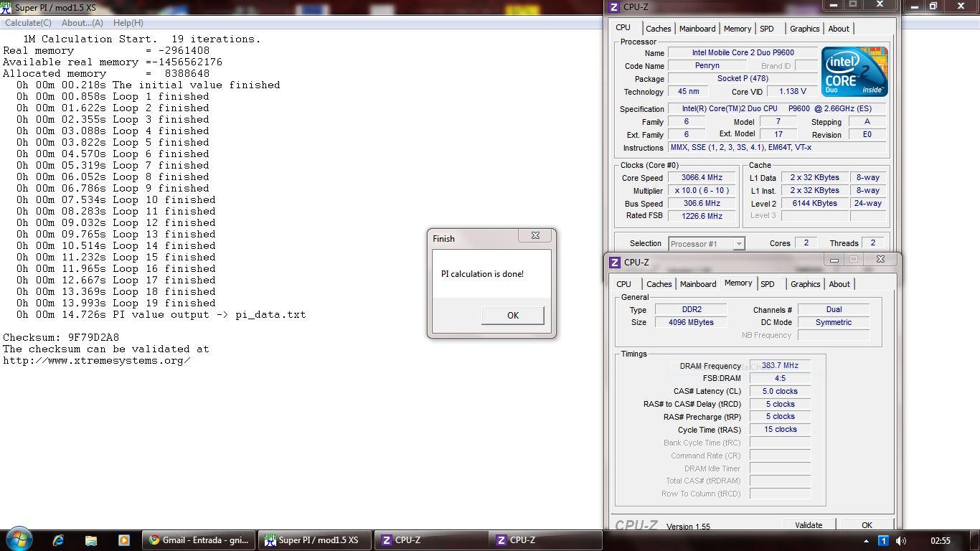
Task: Click the Multiplier value x 10.0 ( 6 - 10 )
Action: pyautogui.click(x=702, y=191)
